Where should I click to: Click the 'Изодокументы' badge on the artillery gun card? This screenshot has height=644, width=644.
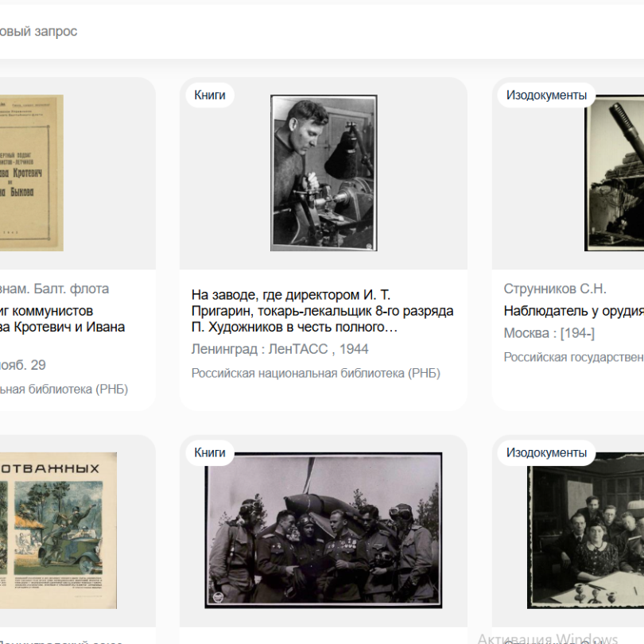point(546,95)
